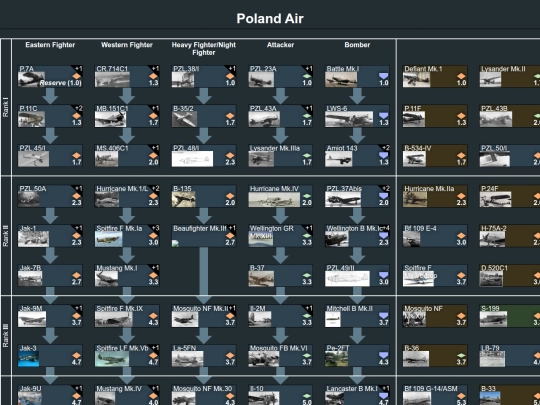540x405 pixels.
Task: Click the bomber icon on Amiot 143 card
Action: pos(384,155)
